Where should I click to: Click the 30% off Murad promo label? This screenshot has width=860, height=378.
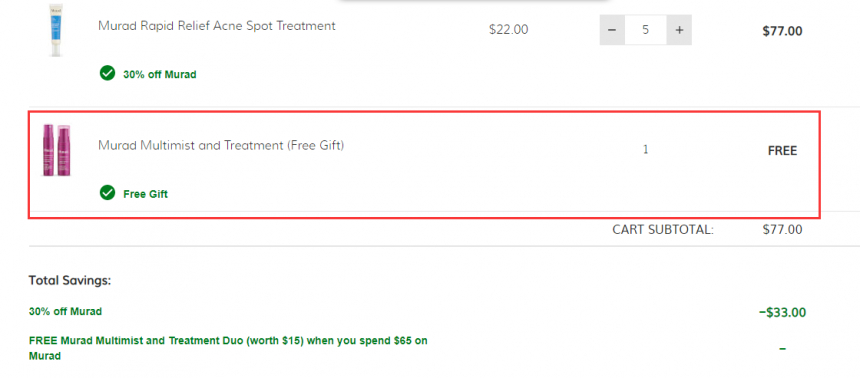coord(160,74)
